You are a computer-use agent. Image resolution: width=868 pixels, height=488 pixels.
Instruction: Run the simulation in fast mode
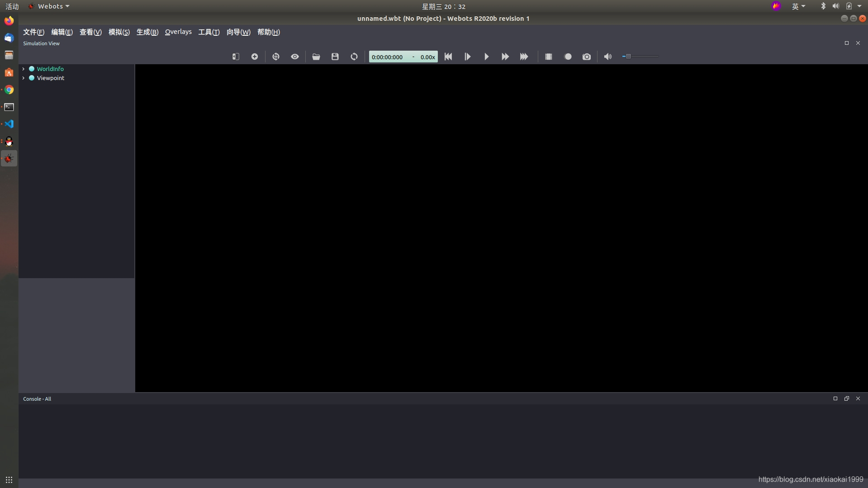coord(505,57)
